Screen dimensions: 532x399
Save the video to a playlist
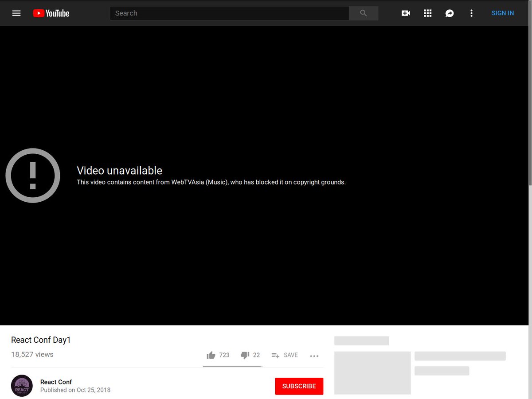[x=285, y=355]
